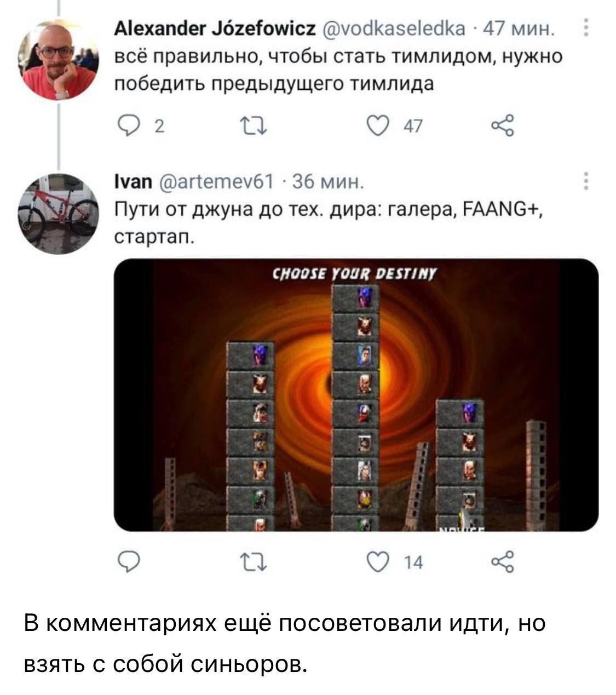This screenshot has height=695, width=616.
Task: Open the Choose Your Destiny image
Action: pos(356,395)
